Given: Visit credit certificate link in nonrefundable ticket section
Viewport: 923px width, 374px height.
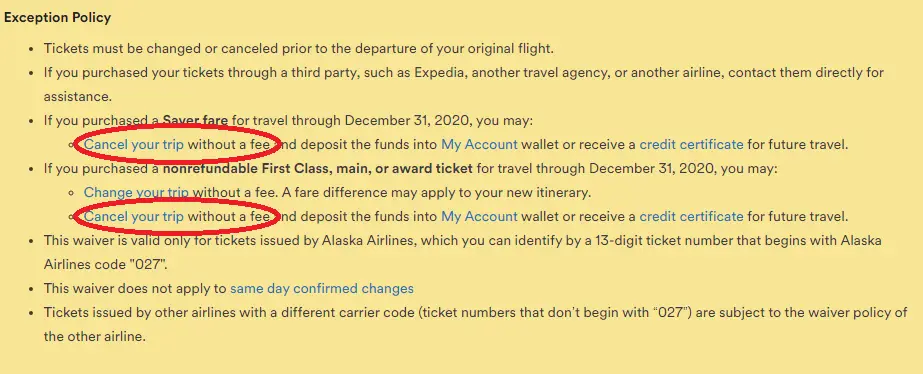Looking at the screenshot, I should [x=691, y=216].
